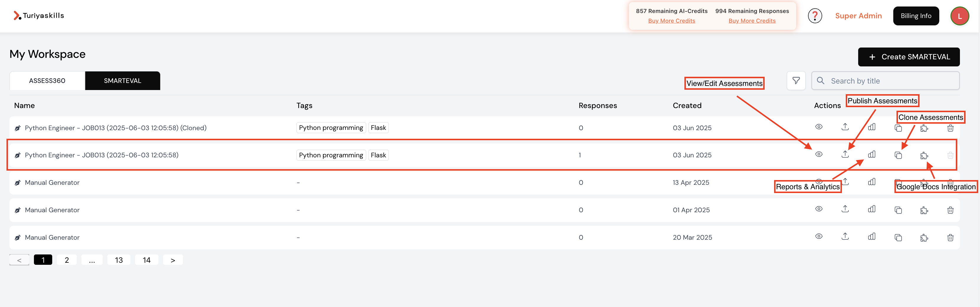Expand hidden pages via the ellipsis button

(92, 259)
